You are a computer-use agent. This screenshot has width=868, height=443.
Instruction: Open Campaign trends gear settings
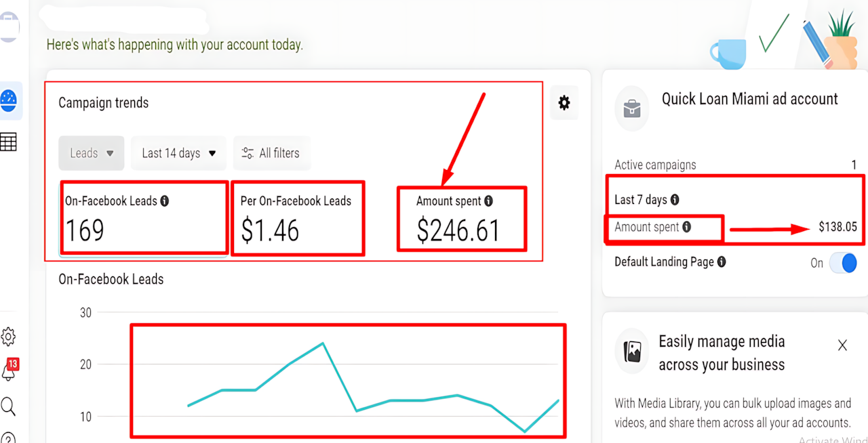pyautogui.click(x=564, y=103)
